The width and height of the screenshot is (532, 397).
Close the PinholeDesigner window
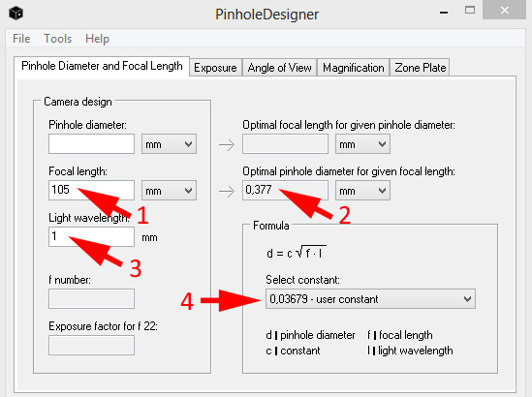(504, 11)
